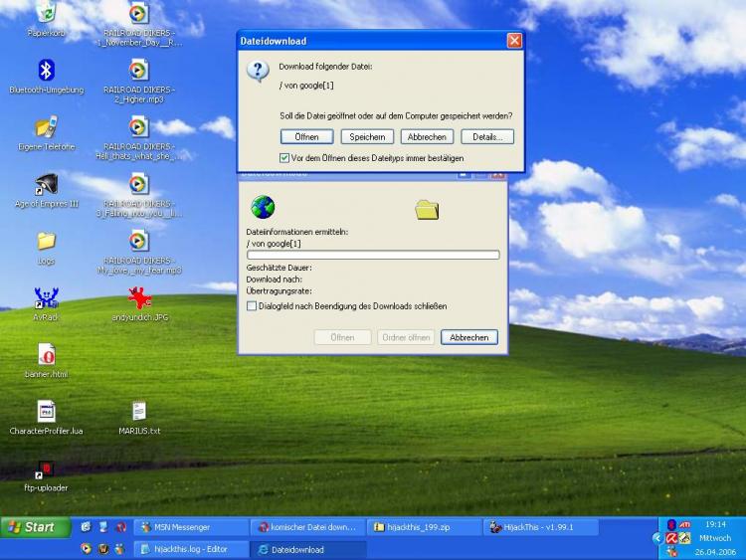Click Abbrechen in the top Dateidownload dialog

tap(427, 137)
